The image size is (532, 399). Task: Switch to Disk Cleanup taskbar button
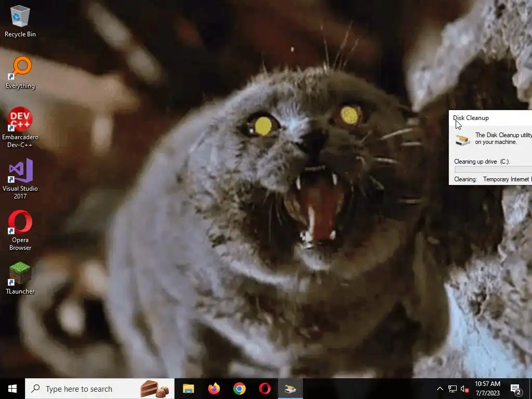coord(290,389)
